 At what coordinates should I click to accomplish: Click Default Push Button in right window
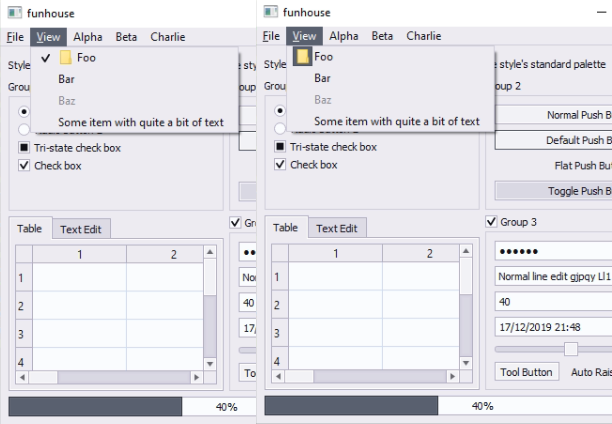553,140
